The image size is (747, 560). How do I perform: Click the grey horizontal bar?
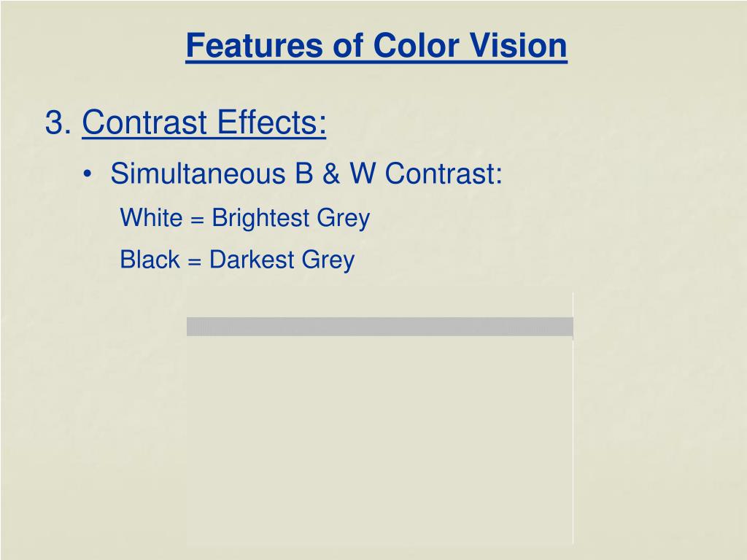click(x=379, y=327)
